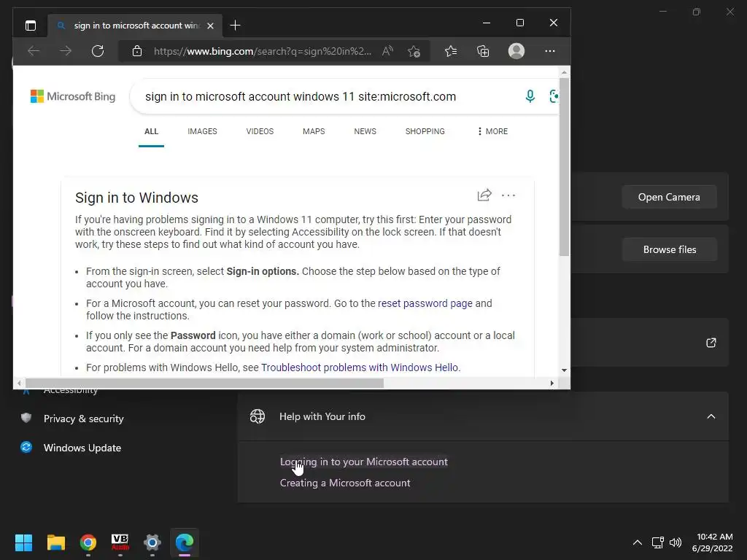Switch to the SHOPPING tab

425,131
